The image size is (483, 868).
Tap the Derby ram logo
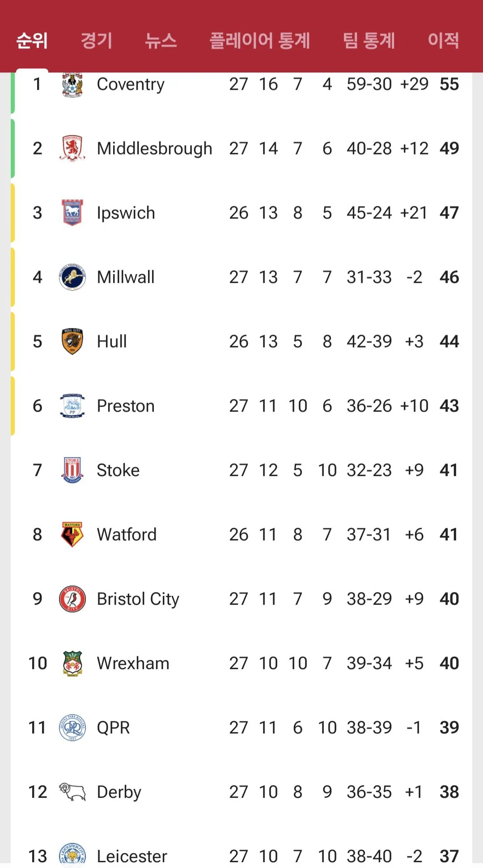[72, 792]
